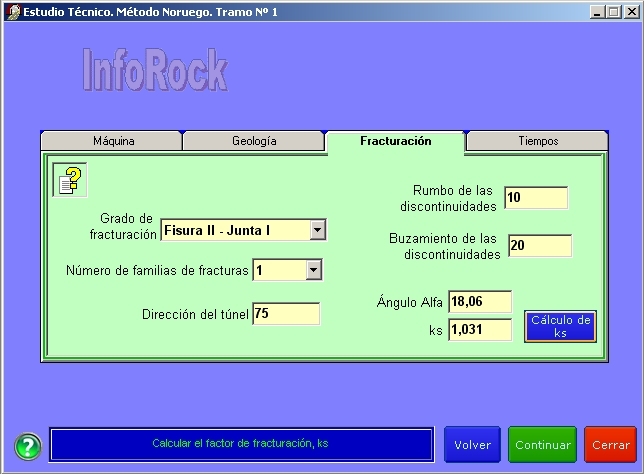Open the Grado de fracturación dropdown
644x474 pixels.
[x=317, y=230]
